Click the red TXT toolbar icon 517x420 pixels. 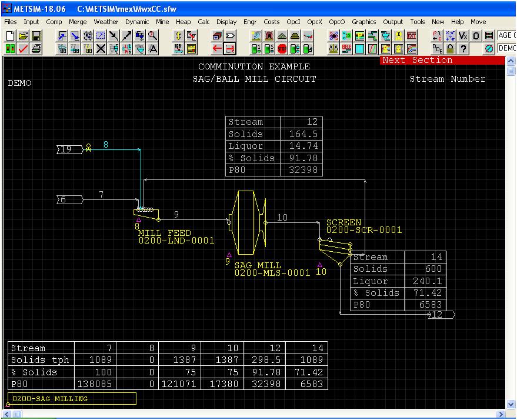tap(411, 36)
